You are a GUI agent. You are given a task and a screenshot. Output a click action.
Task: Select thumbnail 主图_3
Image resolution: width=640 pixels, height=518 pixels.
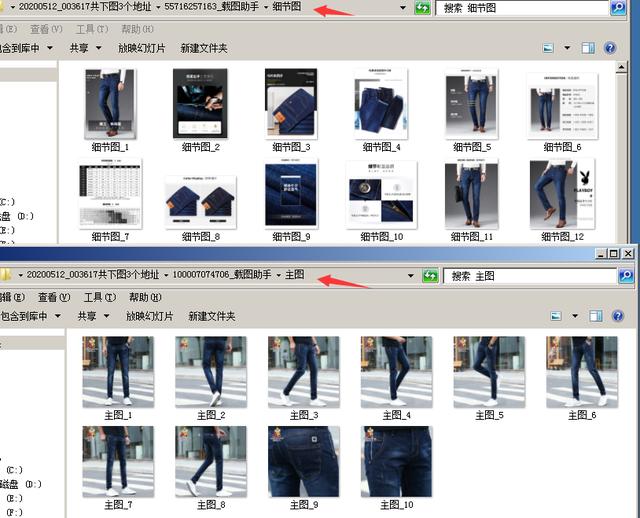304,372
